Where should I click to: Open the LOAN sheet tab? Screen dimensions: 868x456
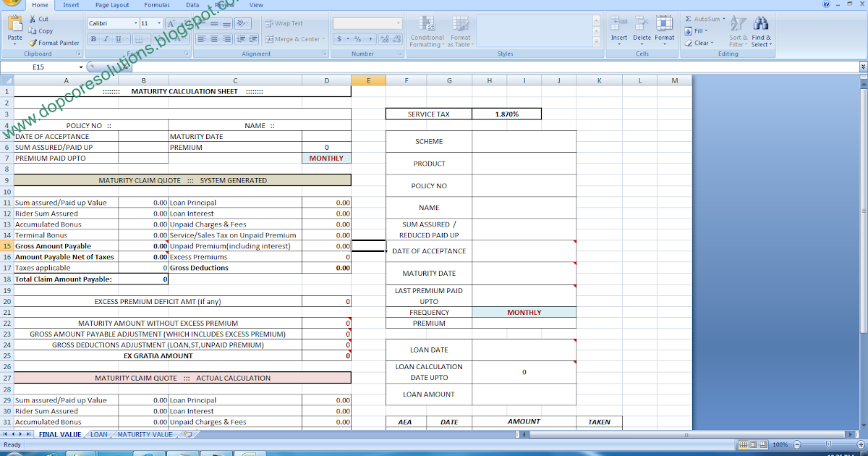point(98,434)
